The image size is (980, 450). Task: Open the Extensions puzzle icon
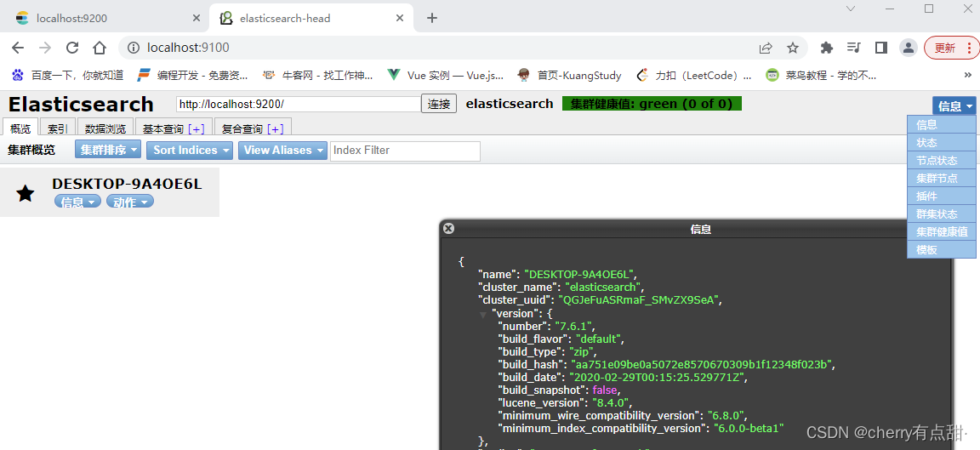(x=827, y=48)
